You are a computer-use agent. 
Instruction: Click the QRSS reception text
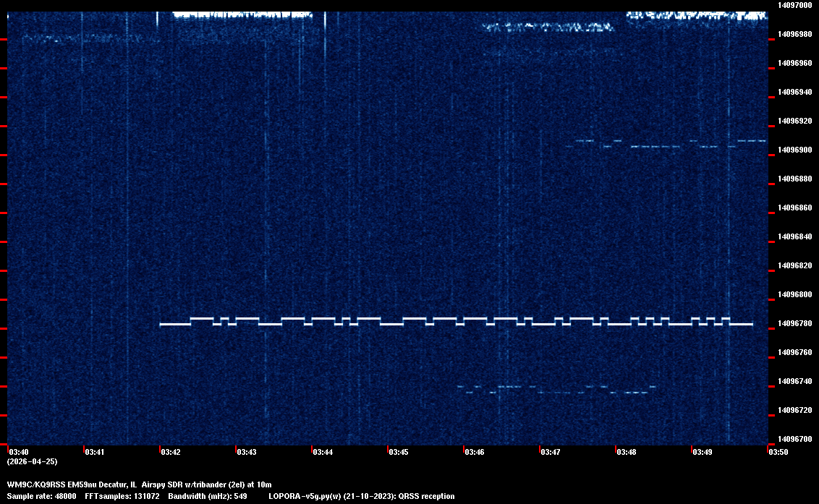427,496
